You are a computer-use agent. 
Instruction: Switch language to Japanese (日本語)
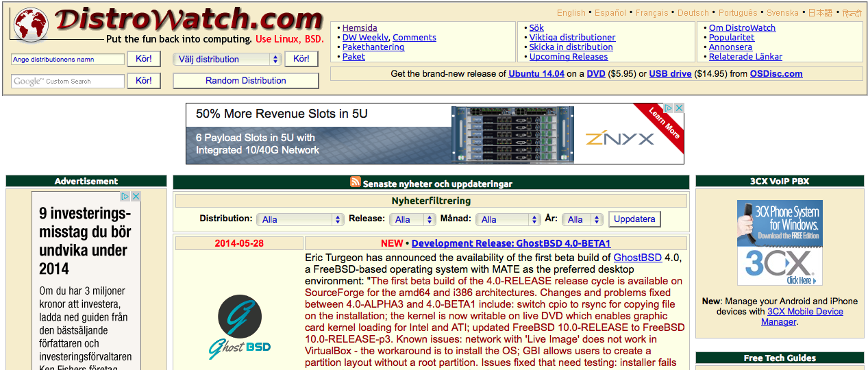(820, 13)
